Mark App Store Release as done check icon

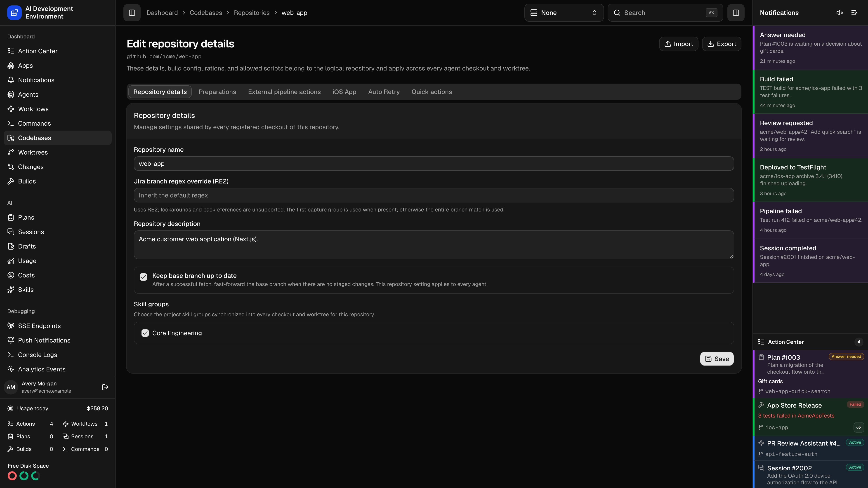point(859,427)
